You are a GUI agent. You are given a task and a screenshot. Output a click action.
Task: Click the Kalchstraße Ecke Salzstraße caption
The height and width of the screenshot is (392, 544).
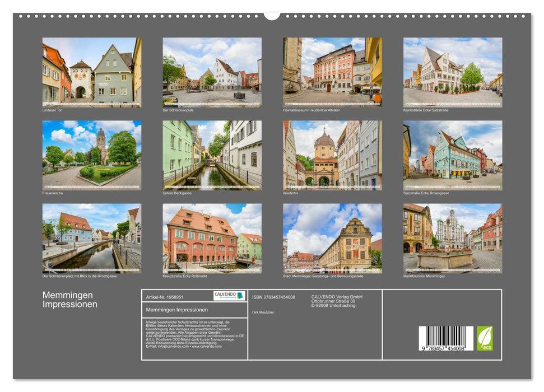coord(426,111)
